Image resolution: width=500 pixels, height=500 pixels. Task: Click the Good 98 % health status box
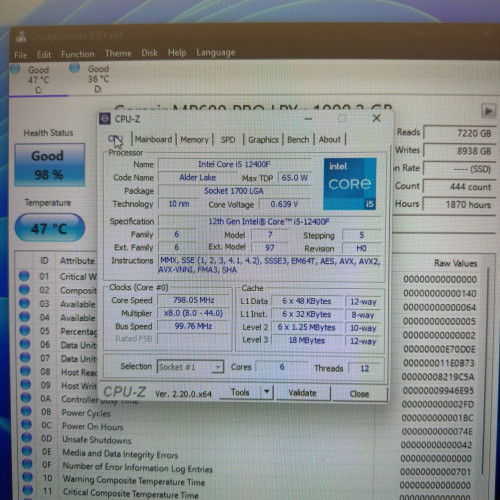click(50, 165)
